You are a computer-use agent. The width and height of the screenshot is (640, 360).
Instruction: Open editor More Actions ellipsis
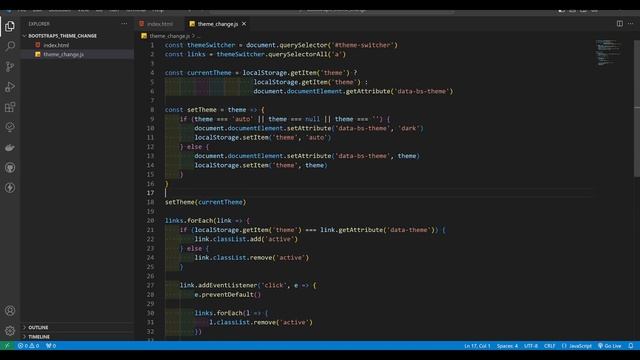(631, 24)
